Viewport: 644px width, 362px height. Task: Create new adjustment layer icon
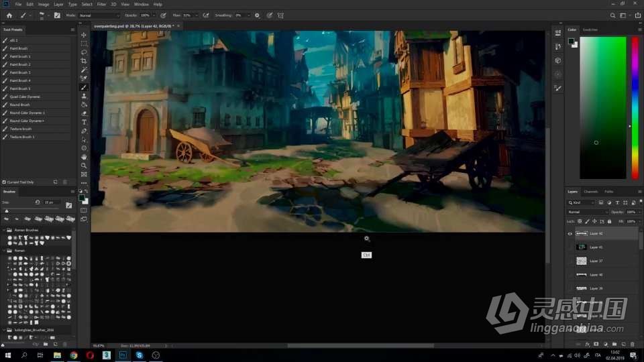pos(605,345)
